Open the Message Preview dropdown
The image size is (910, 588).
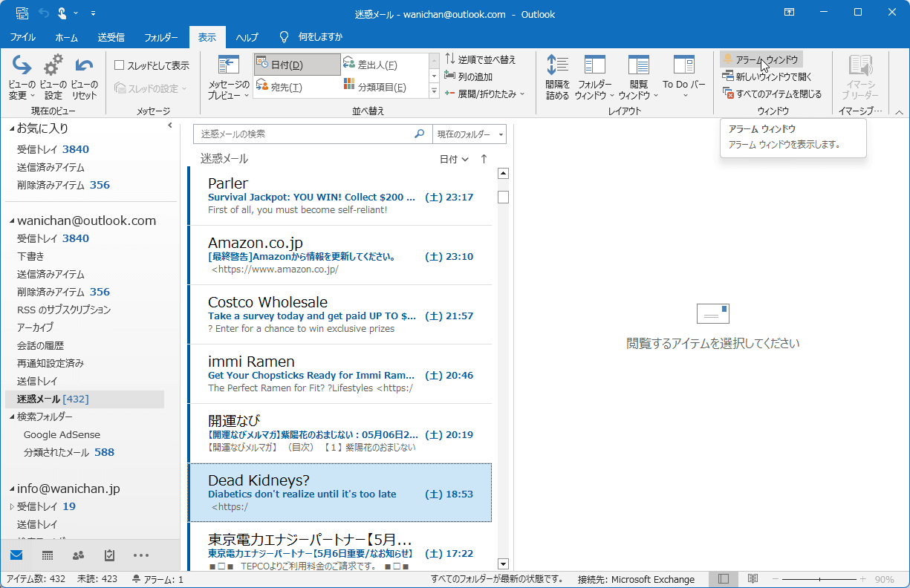point(228,77)
